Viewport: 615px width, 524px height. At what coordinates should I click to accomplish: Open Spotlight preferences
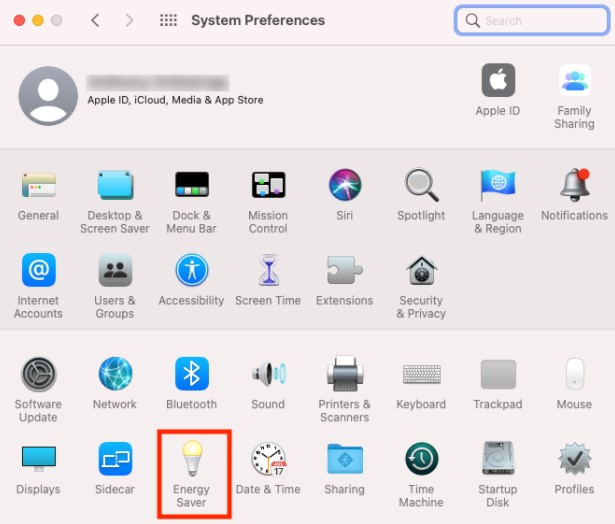point(421,185)
